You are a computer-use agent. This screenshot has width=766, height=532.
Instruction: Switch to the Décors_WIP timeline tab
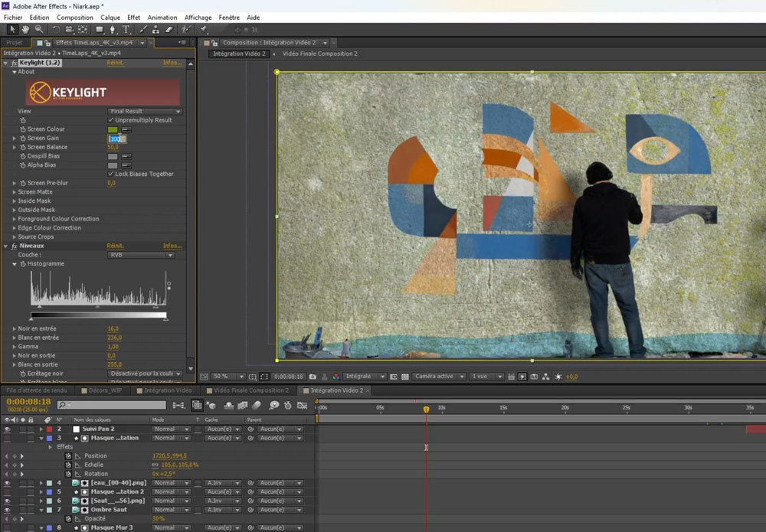[105, 390]
